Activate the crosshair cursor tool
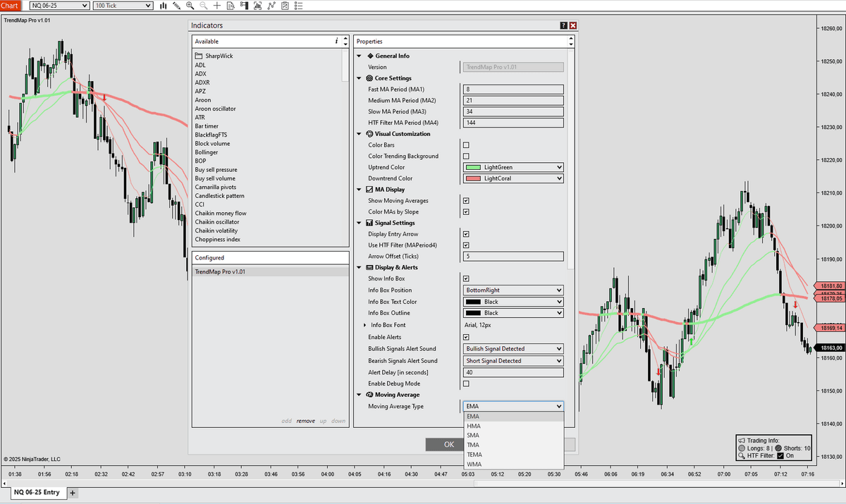Image resolution: width=846 pixels, height=504 pixels. pyautogui.click(x=217, y=6)
